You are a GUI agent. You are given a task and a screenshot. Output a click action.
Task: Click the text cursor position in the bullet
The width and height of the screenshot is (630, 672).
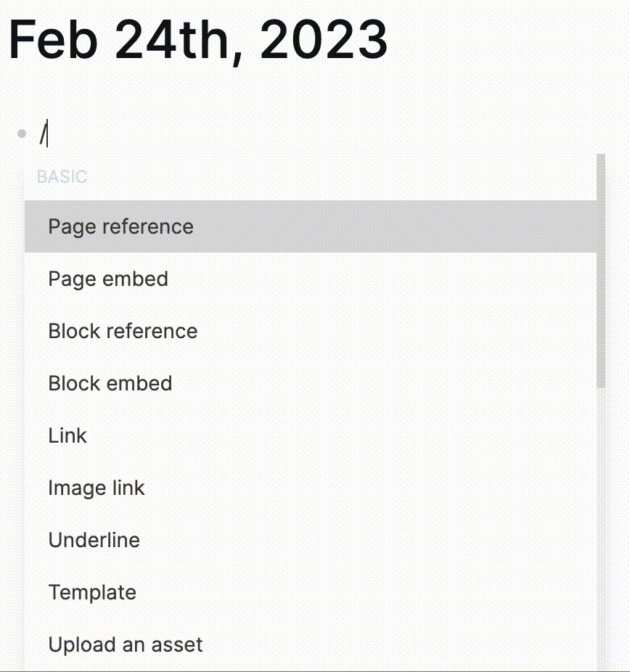(x=46, y=131)
